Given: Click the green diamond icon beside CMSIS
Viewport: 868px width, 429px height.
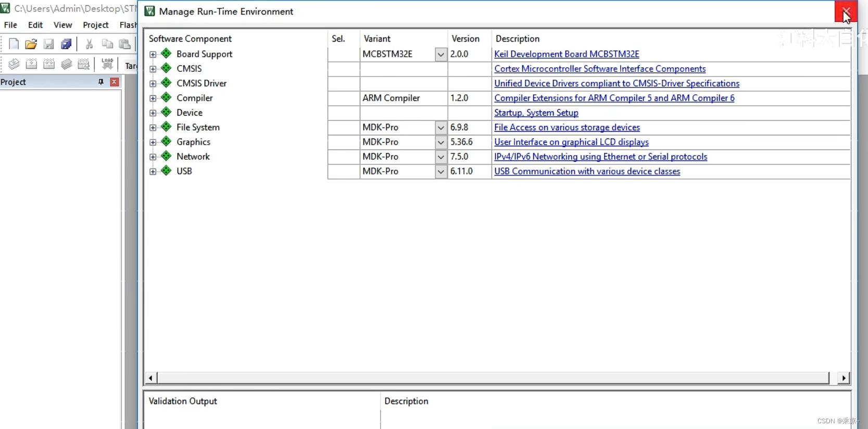Looking at the screenshot, I should tap(166, 68).
